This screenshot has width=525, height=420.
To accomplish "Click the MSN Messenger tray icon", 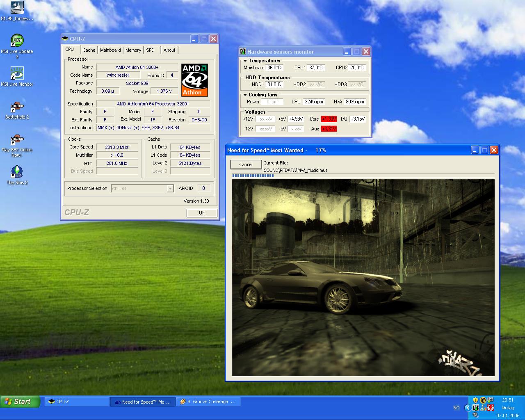I will click(x=483, y=408).
